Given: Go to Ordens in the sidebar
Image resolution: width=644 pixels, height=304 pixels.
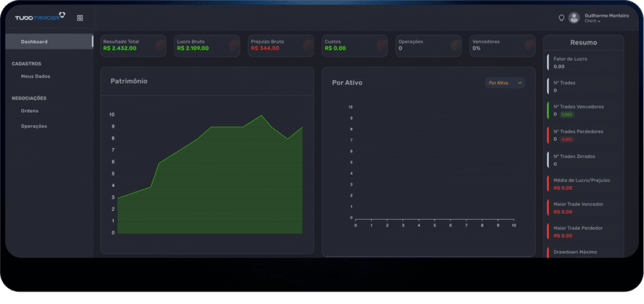Looking at the screenshot, I should tap(30, 111).
